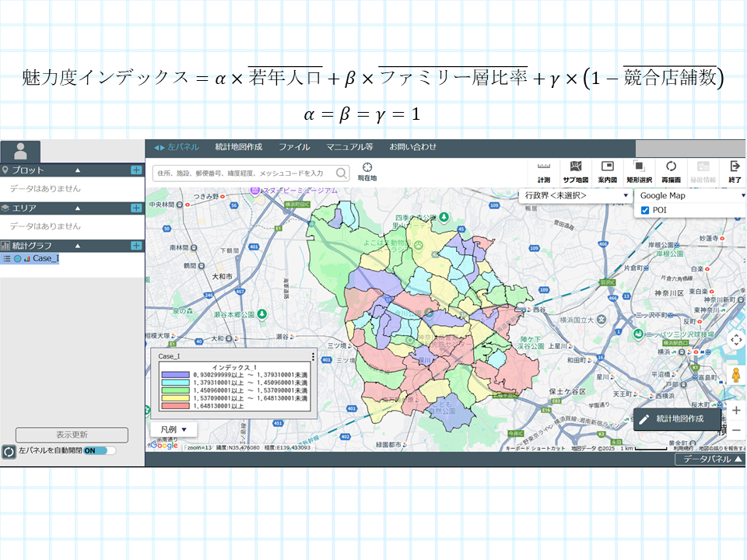Click the 再描画 redraw icon

pyautogui.click(x=671, y=170)
